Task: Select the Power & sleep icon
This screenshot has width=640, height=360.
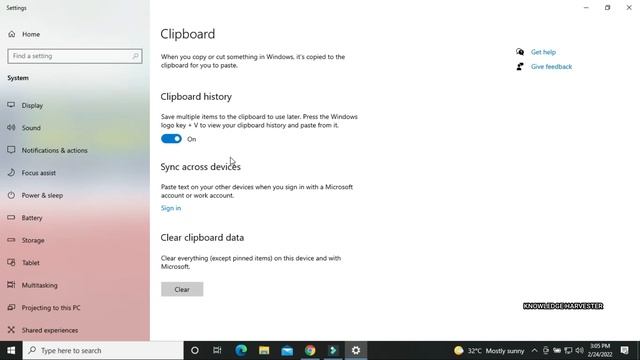Action: (11, 195)
